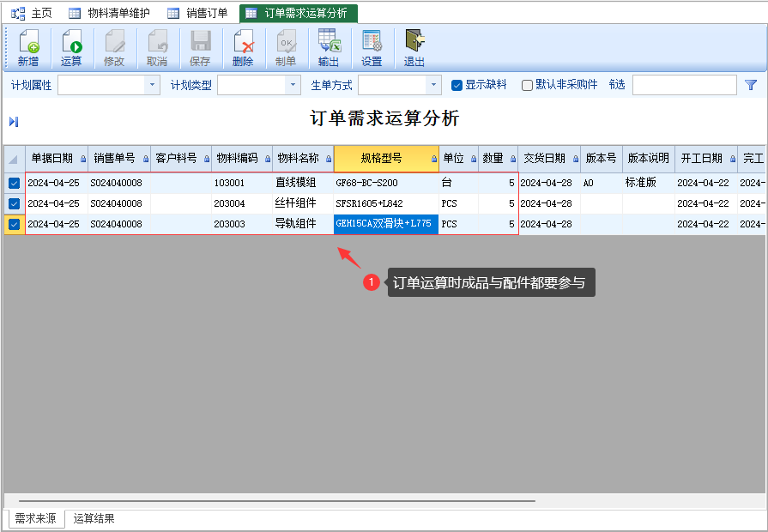The image size is (768, 532).
Task: Uncheck the row for material 103001
Action: [x=15, y=183]
